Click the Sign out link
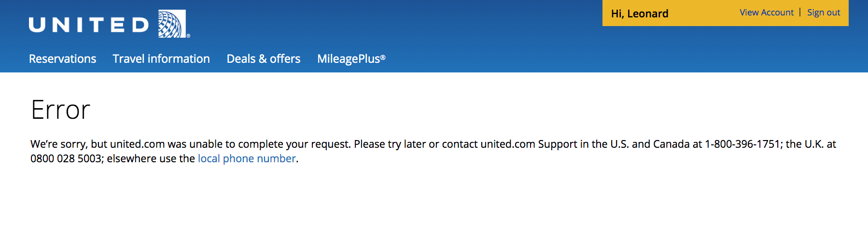The width and height of the screenshot is (868, 226). [x=824, y=13]
